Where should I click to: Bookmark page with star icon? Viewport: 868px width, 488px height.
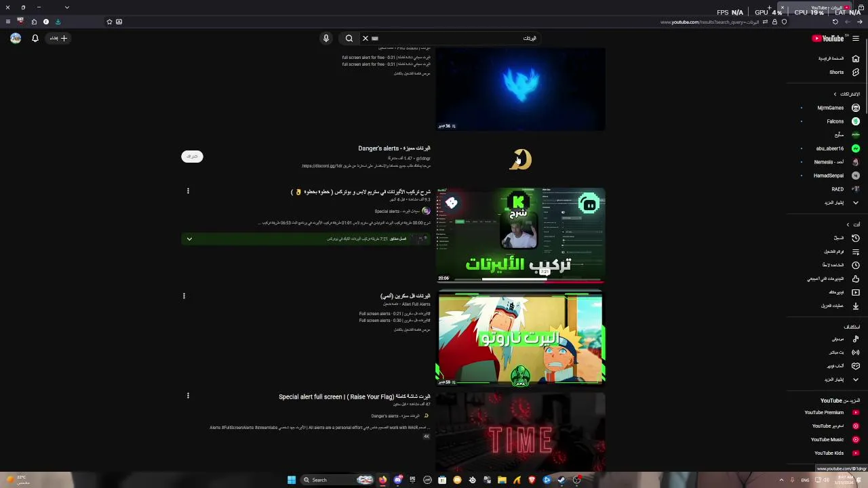coord(109,22)
